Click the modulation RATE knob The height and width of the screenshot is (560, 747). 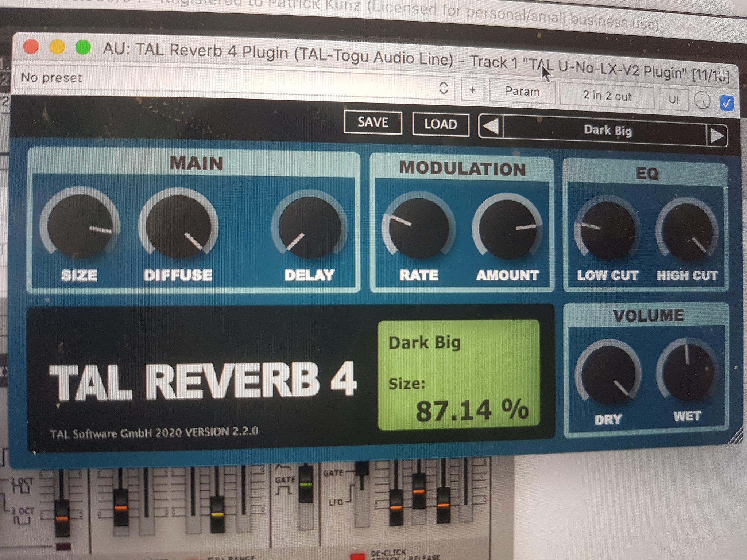418,229
